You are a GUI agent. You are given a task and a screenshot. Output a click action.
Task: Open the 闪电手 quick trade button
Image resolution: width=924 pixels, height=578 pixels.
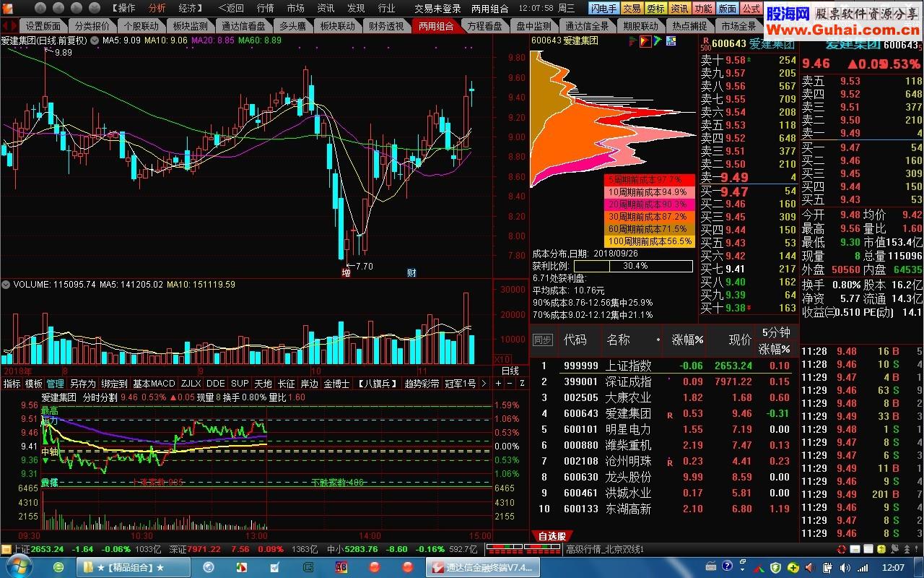(x=603, y=9)
